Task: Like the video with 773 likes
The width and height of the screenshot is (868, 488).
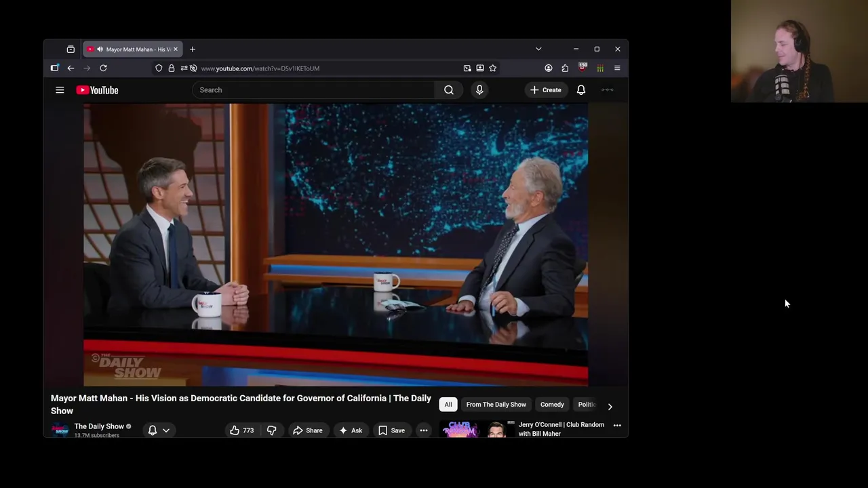Action: point(242,430)
